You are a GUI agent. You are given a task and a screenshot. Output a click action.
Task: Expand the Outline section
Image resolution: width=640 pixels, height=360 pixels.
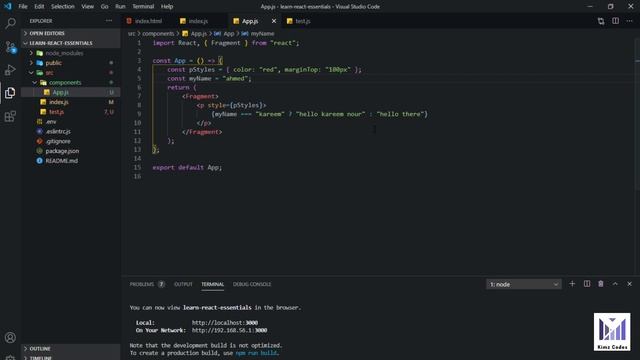71,349
